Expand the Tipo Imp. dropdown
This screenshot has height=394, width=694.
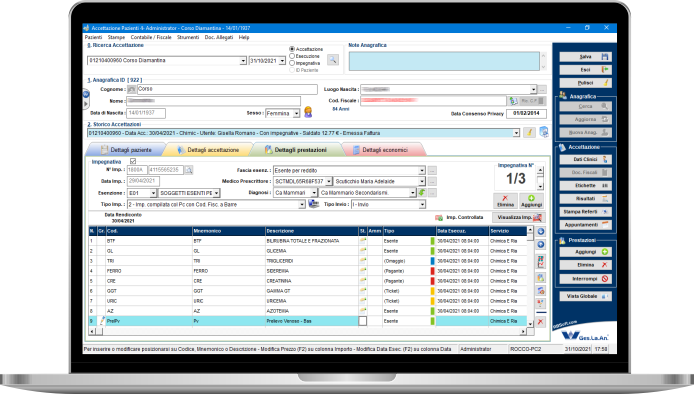(302, 205)
